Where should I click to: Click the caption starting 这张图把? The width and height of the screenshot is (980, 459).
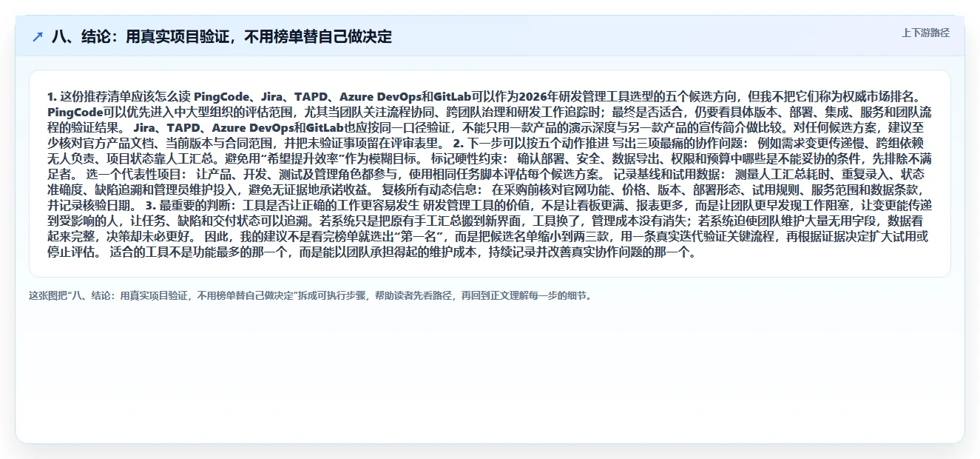coord(311,295)
